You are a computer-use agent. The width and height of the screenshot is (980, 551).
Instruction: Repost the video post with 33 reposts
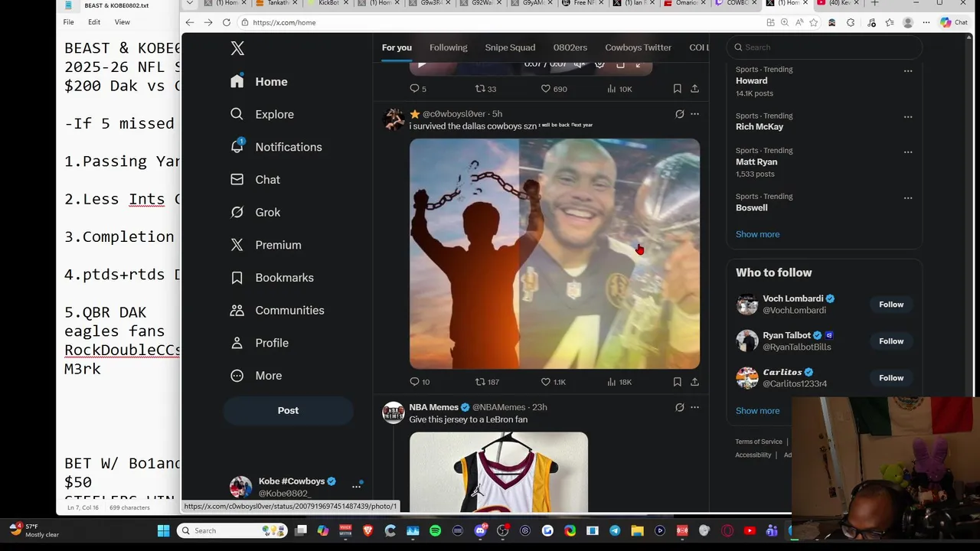pyautogui.click(x=485, y=89)
